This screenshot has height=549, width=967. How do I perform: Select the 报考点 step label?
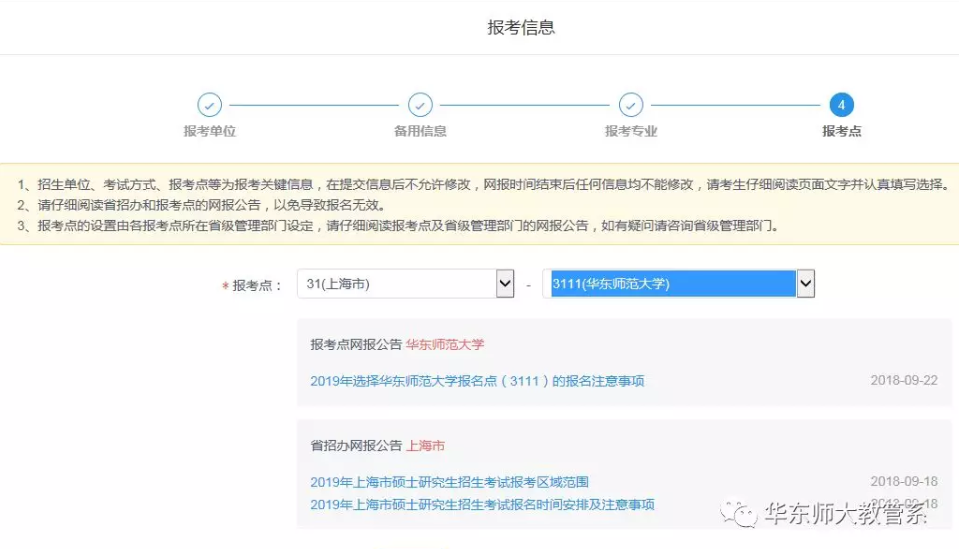pyautogui.click(x=841, y=131)
